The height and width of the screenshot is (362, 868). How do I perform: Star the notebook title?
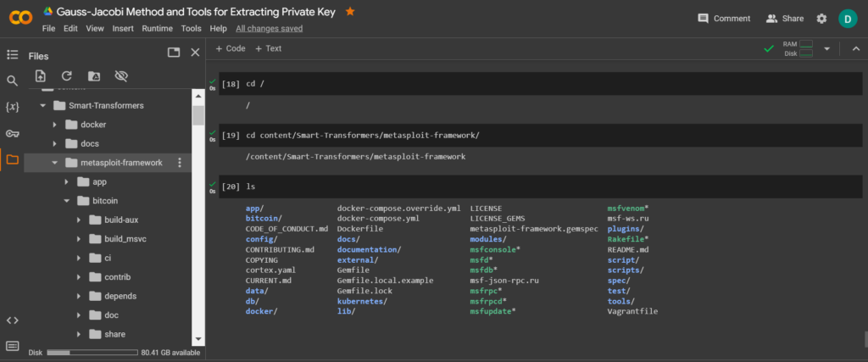coord(350,12)
